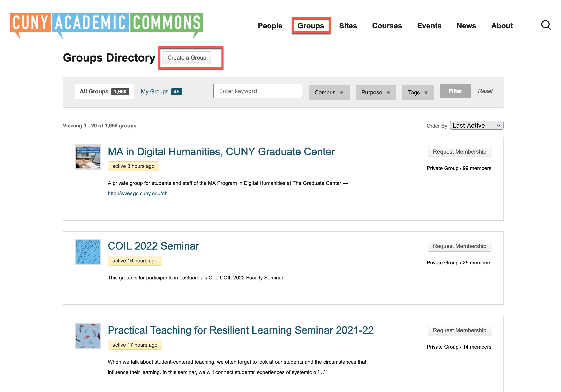Viewport: 561px width, 392px height.
Task: Click the 'active 16 hours ago' badge
Action: (x=135, y=260)
